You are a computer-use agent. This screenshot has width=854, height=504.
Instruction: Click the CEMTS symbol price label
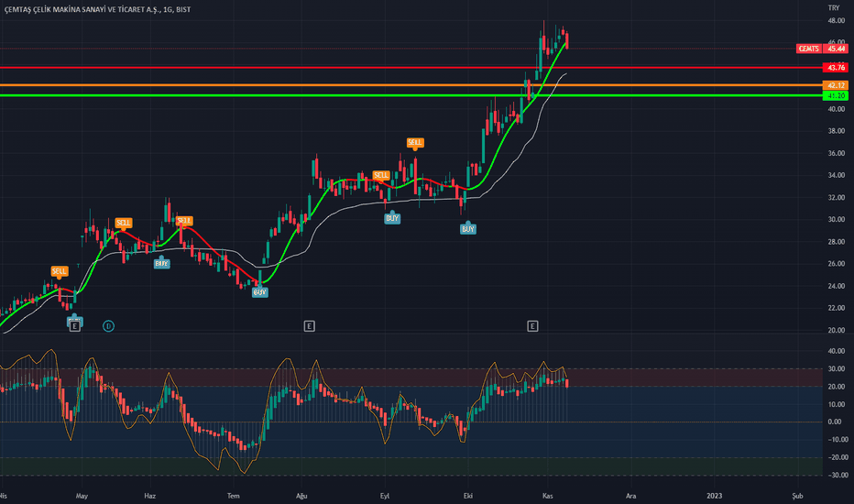[x=808, y=48]
